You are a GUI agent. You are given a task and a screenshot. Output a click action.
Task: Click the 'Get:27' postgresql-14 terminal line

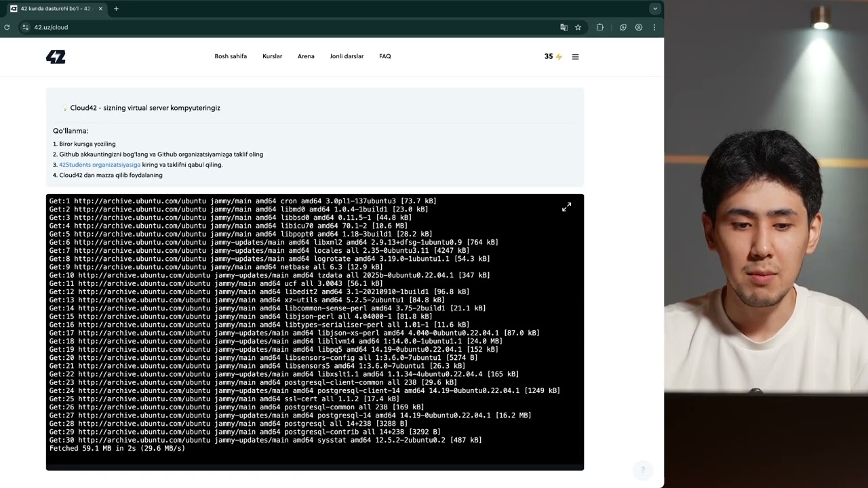[x=290, y=415]
